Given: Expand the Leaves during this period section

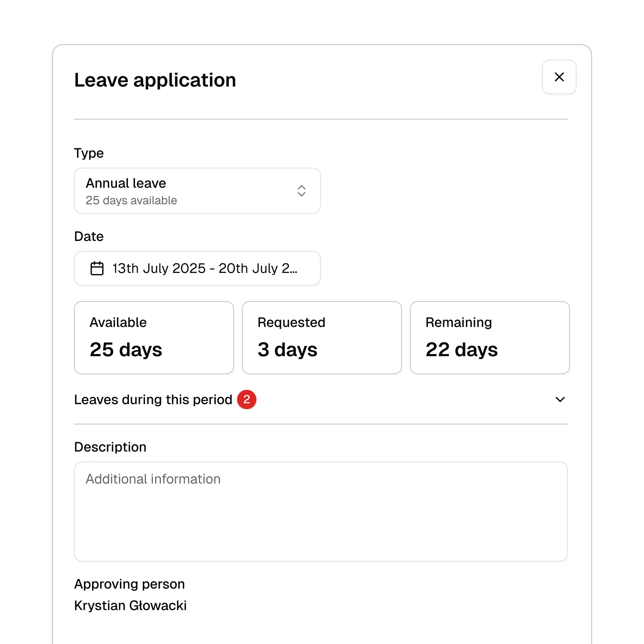Looking at the screenshot, I should [560, 399].
